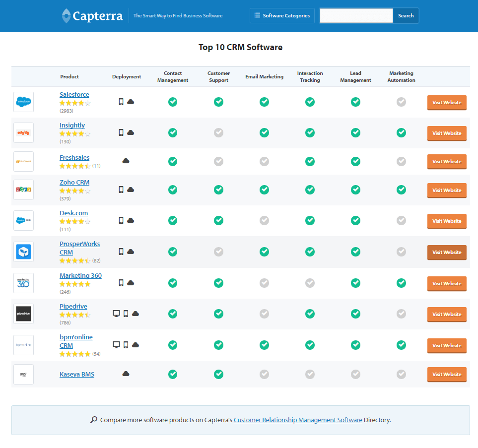Click Salesforce Contact Management checkmark
Screen dimensions: 478x448
click(x=173, y=102)
